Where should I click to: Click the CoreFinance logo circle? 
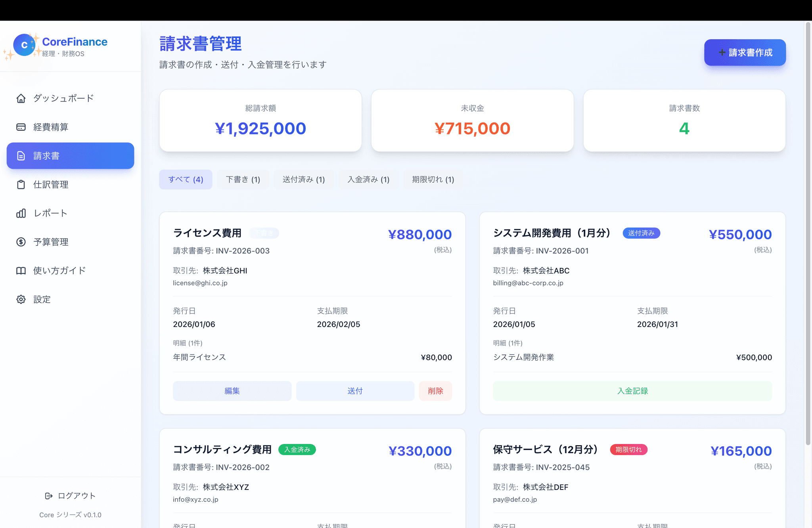(24, 45)
